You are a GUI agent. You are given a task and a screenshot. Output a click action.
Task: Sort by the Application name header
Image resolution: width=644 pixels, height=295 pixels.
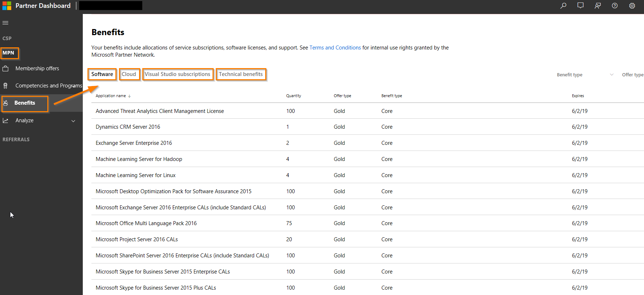[111, 96]
